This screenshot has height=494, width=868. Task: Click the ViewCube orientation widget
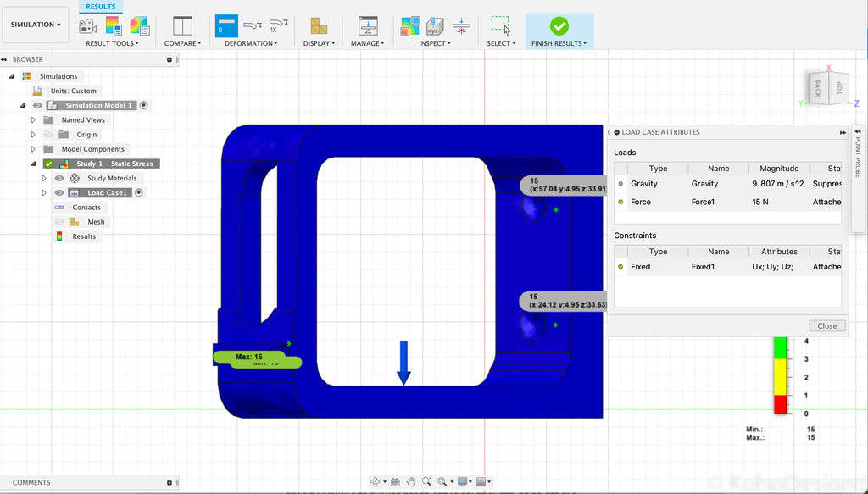827,87
